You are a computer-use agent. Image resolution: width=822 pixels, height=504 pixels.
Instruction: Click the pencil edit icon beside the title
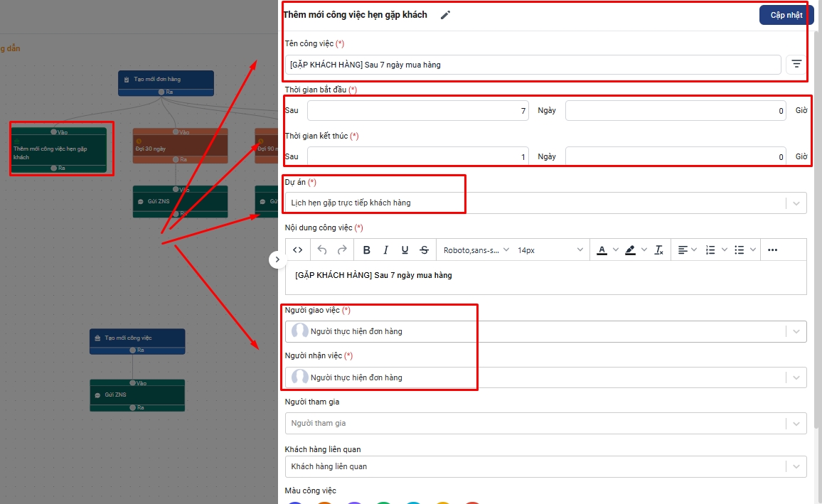[445, 15]
